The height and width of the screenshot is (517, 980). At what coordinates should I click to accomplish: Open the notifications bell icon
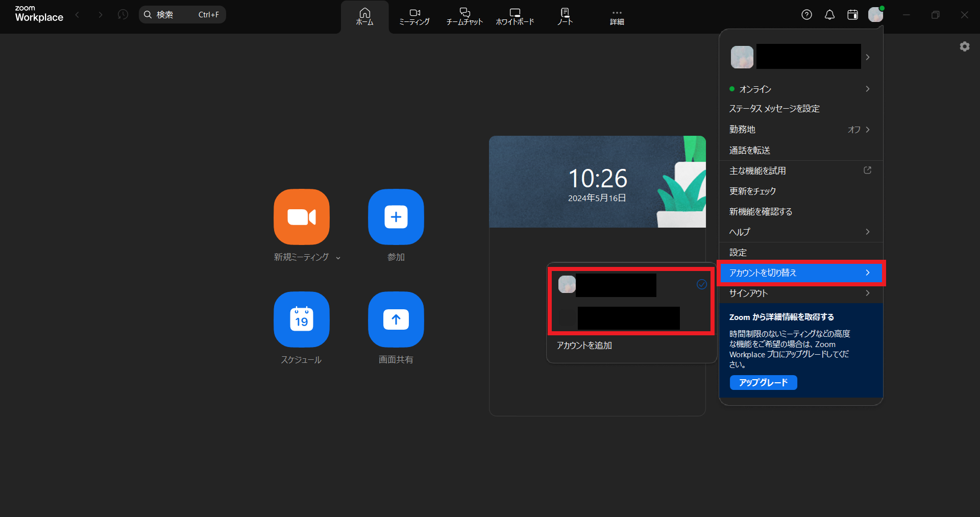click(x=829, y=15)
